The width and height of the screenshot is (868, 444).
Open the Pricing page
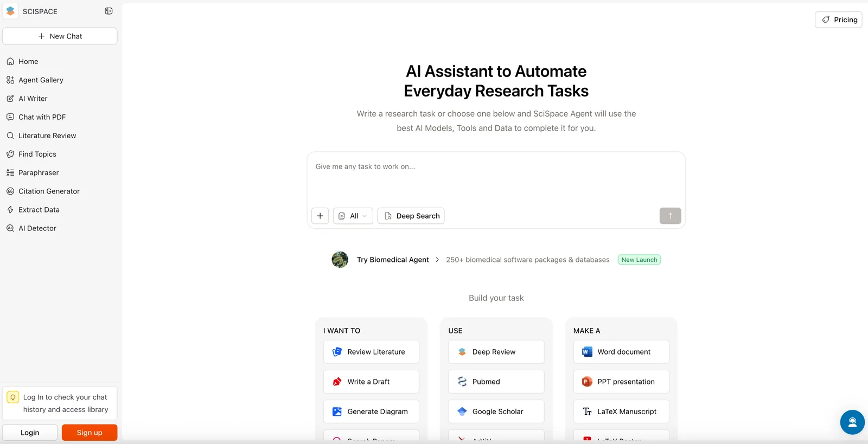point(838,20)
